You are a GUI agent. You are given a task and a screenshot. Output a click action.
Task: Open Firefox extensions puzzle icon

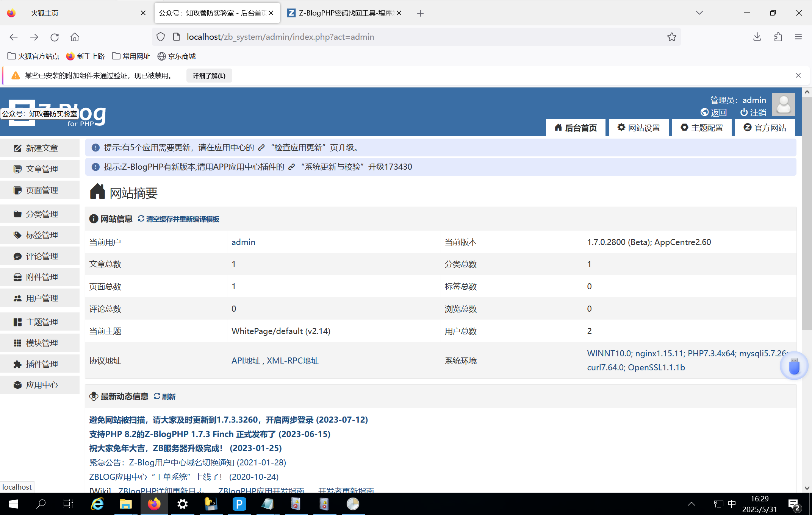tap(778, 37)
